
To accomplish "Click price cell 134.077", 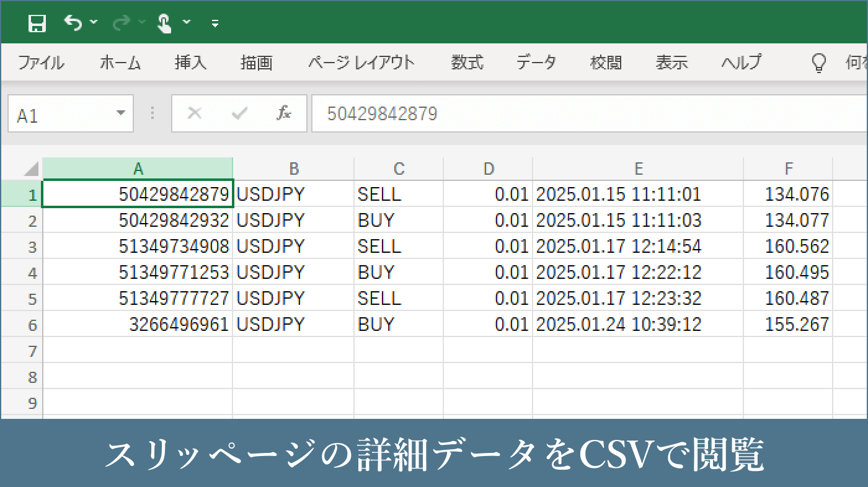I will 788,220.
